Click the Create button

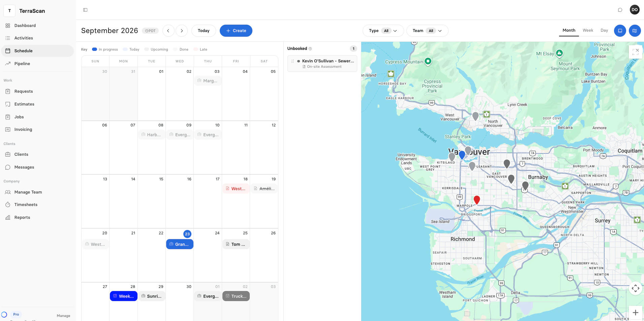236,31
